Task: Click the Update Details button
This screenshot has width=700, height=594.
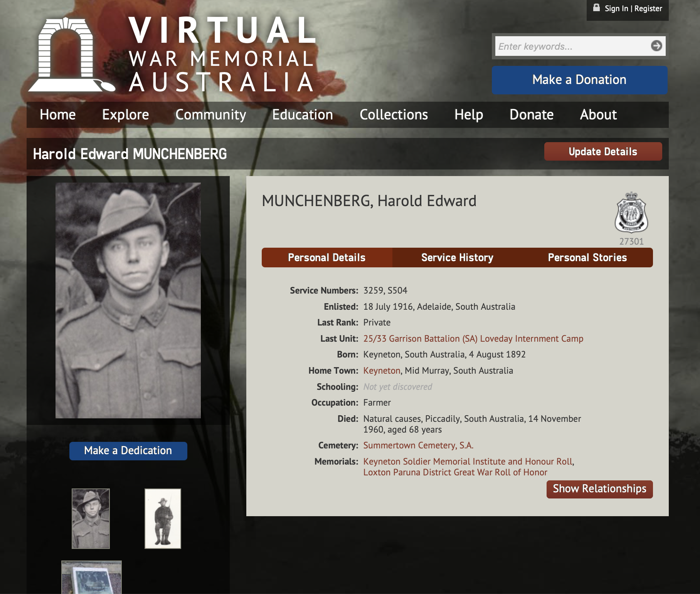Action: pyautogui.click(x=603, y=151)
